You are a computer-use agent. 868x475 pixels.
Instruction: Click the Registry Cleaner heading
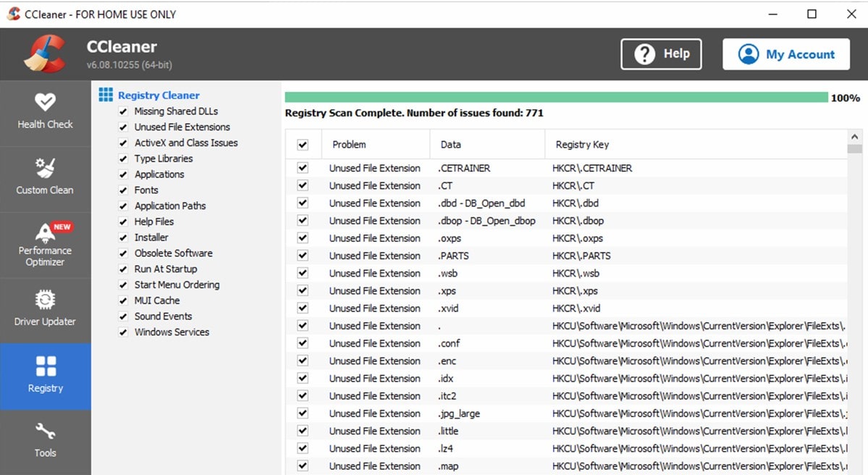tap(157, 95)
